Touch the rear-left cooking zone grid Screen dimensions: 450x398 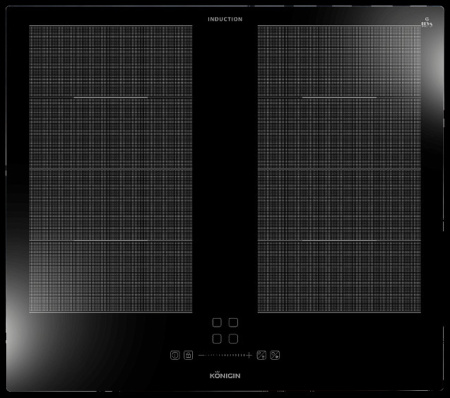(x=111, y=97)
